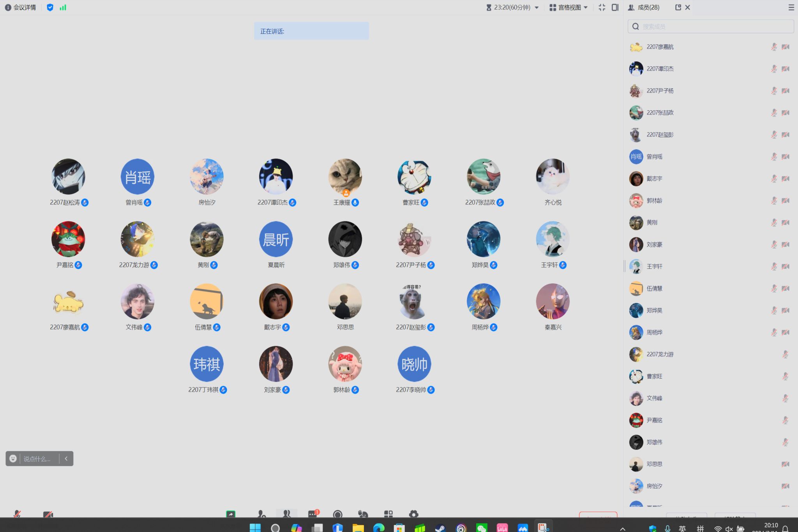
Task: Click 说点什么 to start chatting
Action: tap(37, 459)
